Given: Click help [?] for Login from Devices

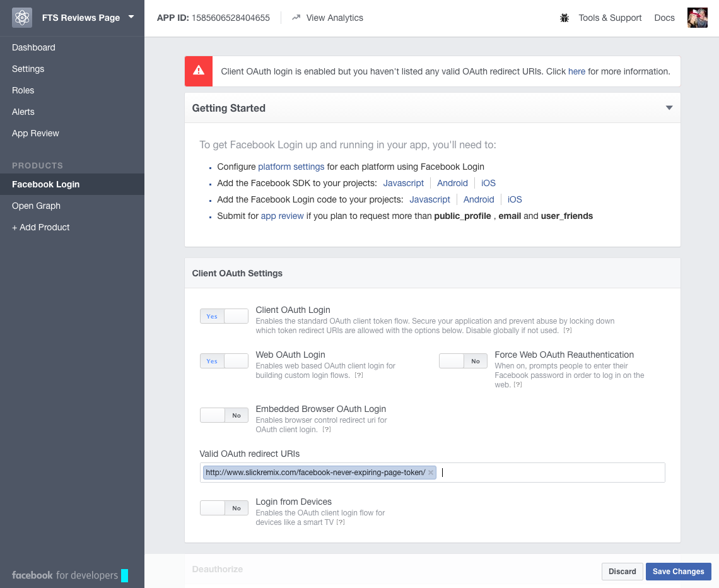Looking at the screenshot, I should 340,522.
